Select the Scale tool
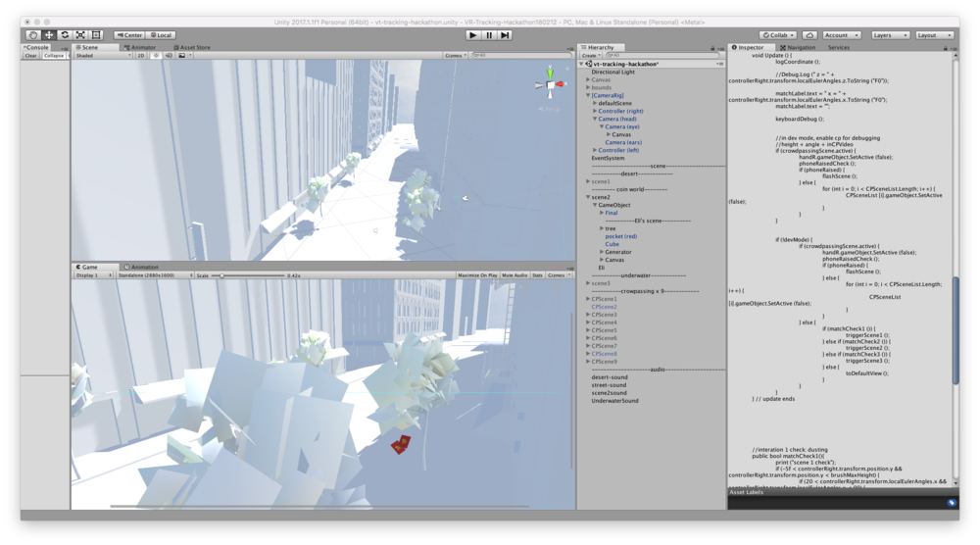The width and height of the screenshot is (980, 545). [x=80, y=34]
